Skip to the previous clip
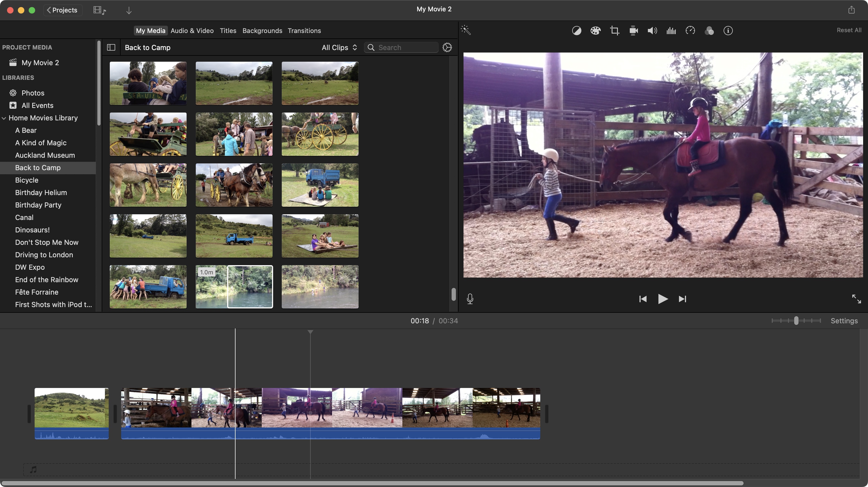 tap(643, 299)
